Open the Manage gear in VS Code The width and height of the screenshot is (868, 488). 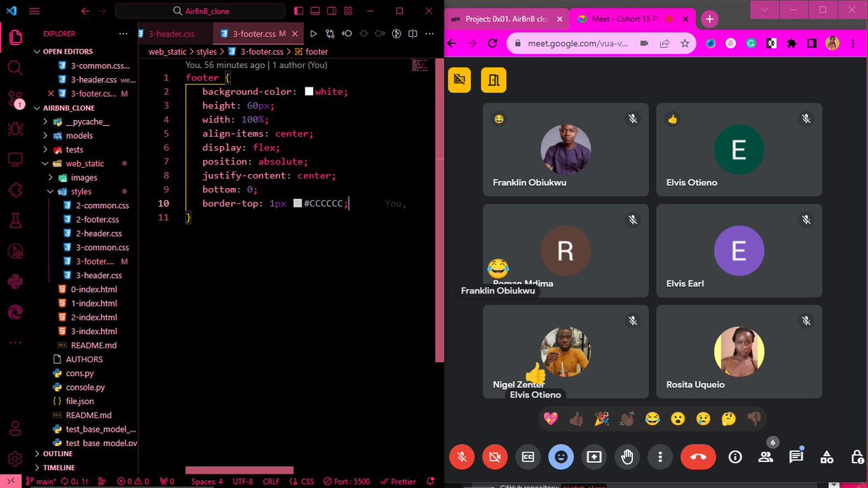click(15, 459)
